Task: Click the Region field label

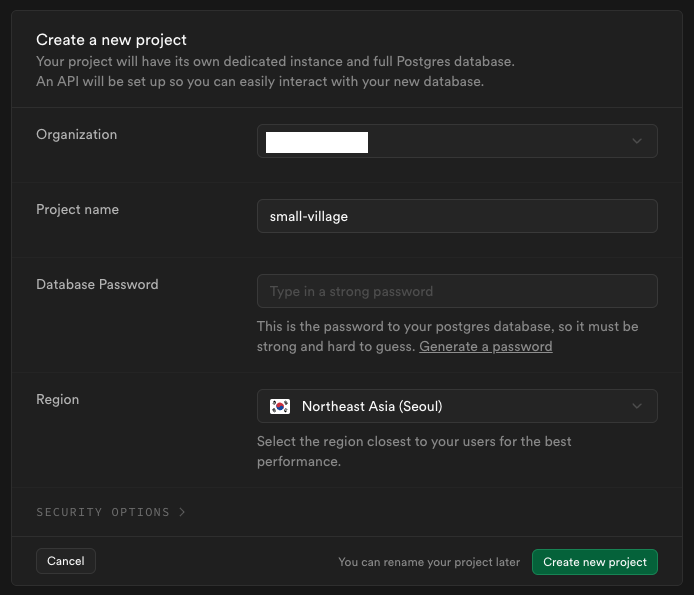Action: click(57, 399)
